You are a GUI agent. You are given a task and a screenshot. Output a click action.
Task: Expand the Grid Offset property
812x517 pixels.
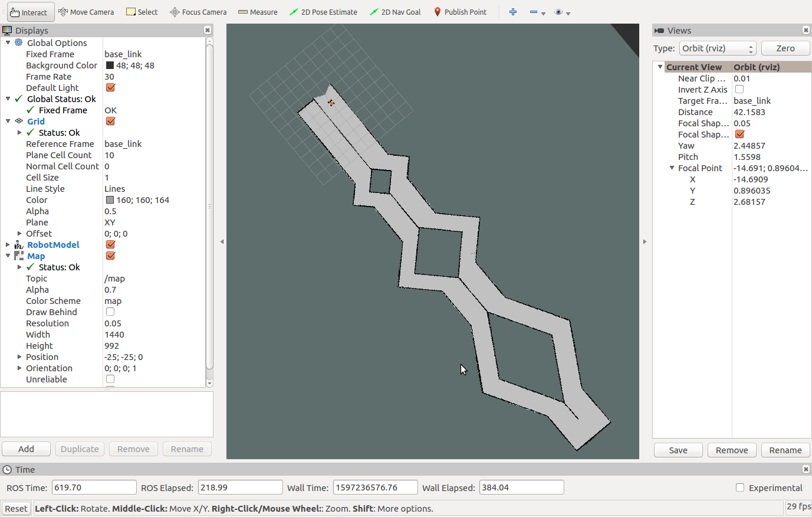coord(19,233)
